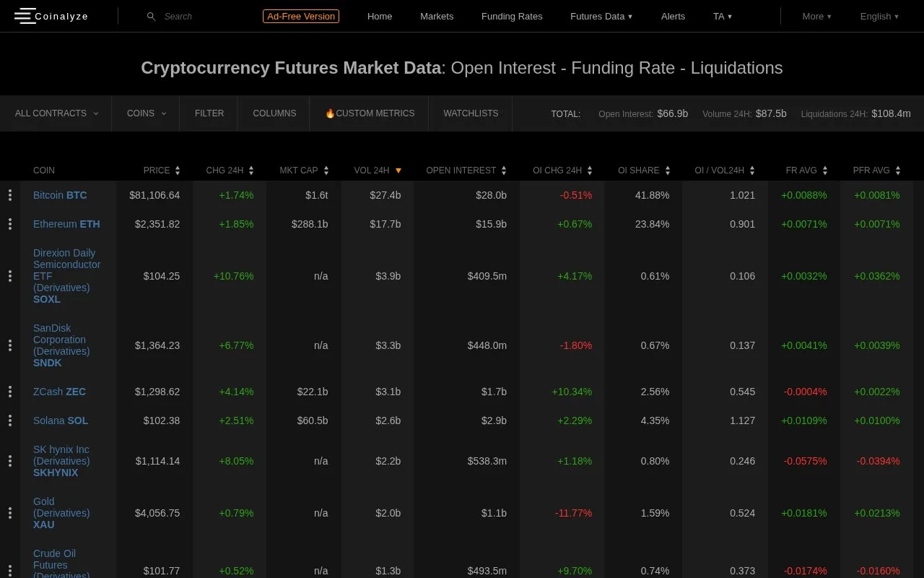Click the Coinalyze logo text
This screenshot has width=924, height=578.
[x=61, y=16]
